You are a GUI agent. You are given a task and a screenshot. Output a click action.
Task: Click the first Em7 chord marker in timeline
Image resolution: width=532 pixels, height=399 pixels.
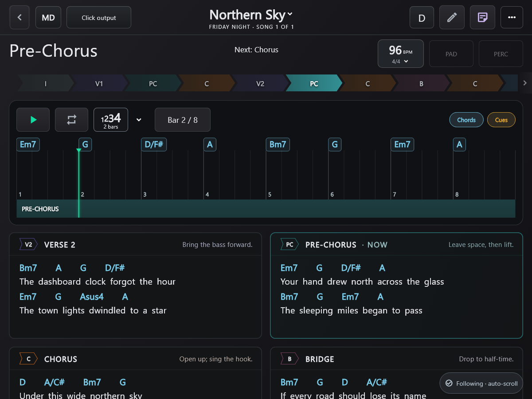coord(28,145)
